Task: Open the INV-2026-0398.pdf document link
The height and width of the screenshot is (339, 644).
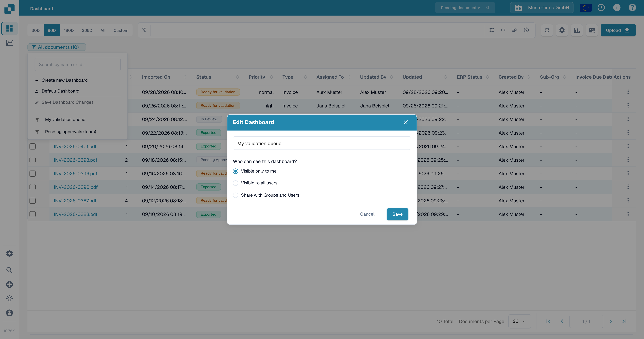Action: coord(75,160)
